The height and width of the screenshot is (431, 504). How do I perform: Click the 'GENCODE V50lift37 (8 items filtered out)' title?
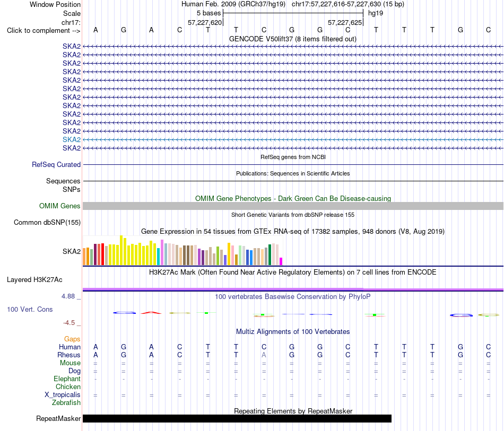click(293, 39)
